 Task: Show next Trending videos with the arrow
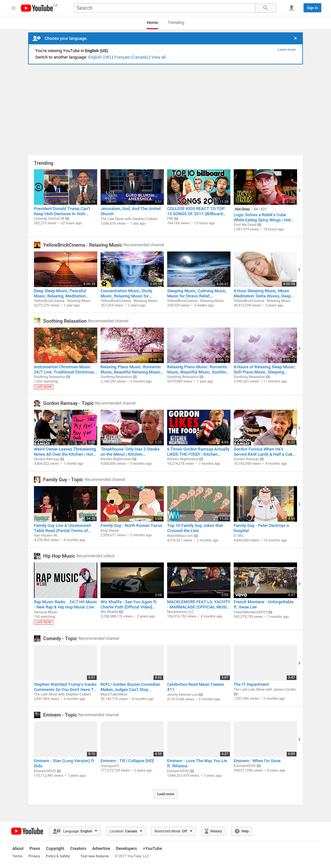coord(299,190)
